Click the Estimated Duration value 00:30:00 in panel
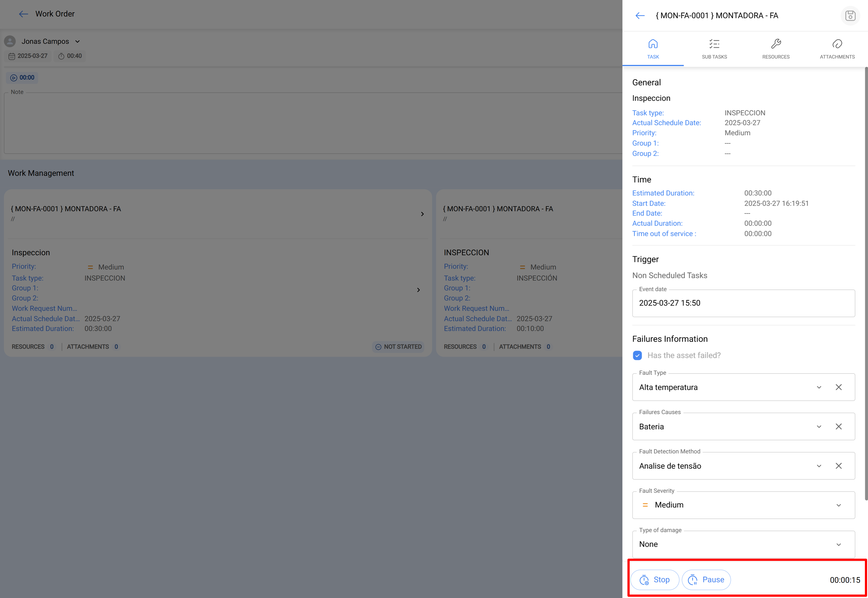This screenshot has width=868, height=598. point(758,193)
